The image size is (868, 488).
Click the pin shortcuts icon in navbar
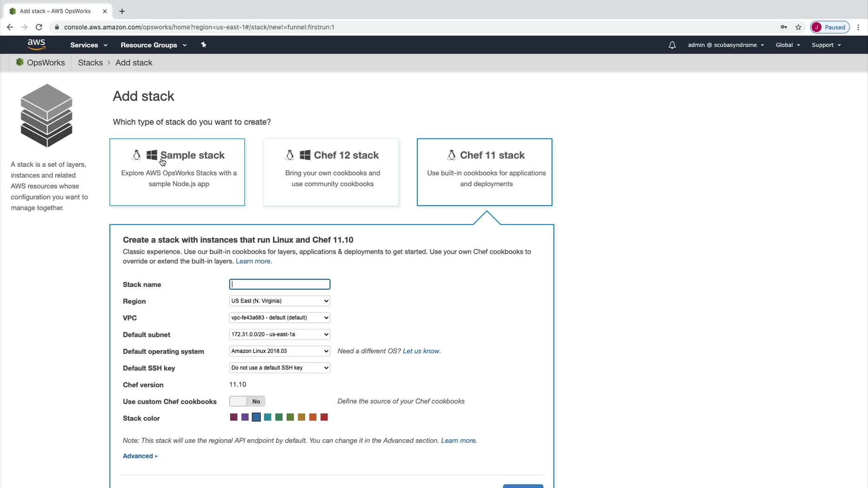point(204,45)
